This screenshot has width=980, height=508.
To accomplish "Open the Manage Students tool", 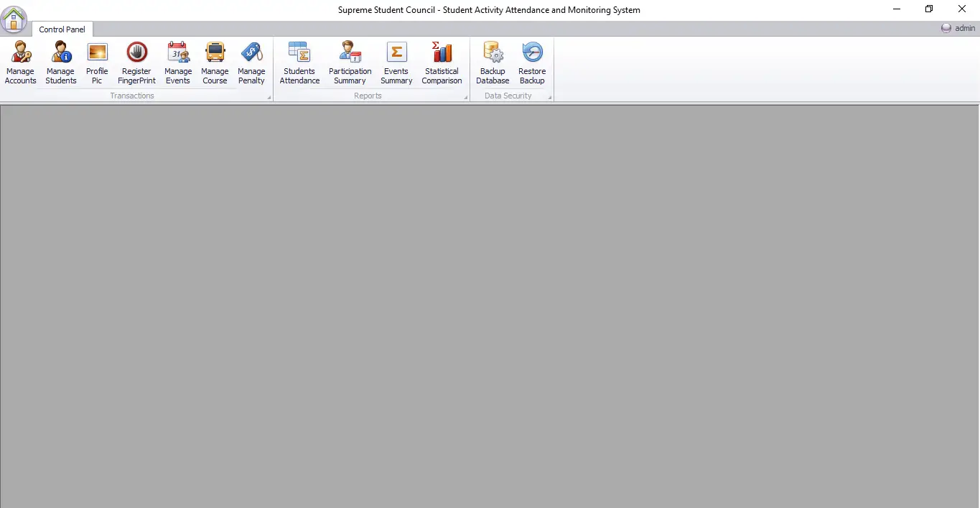I will (x=60, y=63).
